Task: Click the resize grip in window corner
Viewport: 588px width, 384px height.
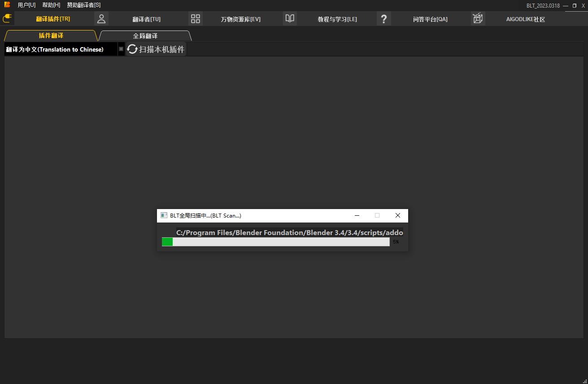Action: click(584, 381)
